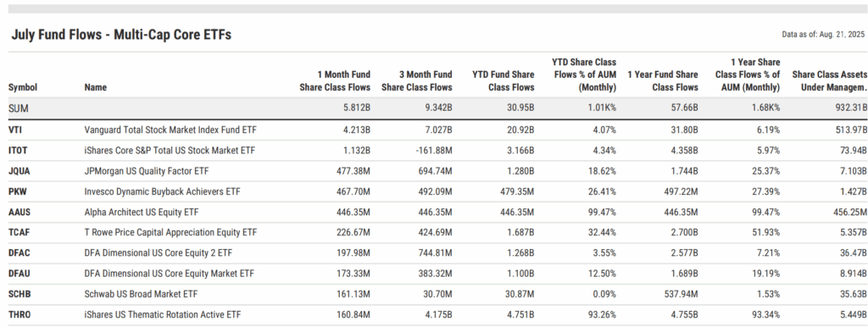
Task: Click SUM 1 year flows 57.66B
Action: [x=684, y=108]
